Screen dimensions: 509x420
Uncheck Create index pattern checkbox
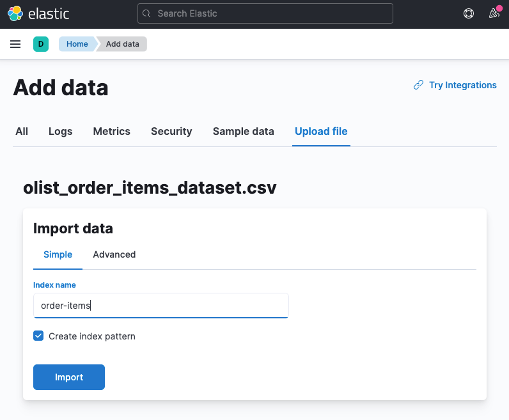pyautogui.click(x=38, y=336)
